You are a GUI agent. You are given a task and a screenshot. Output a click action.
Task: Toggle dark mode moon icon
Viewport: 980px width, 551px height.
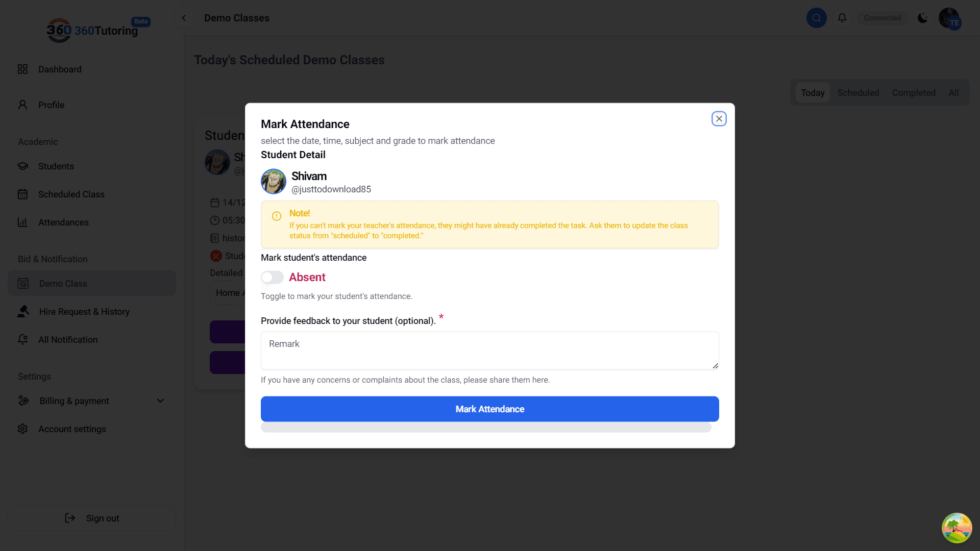tap(922, 18)
